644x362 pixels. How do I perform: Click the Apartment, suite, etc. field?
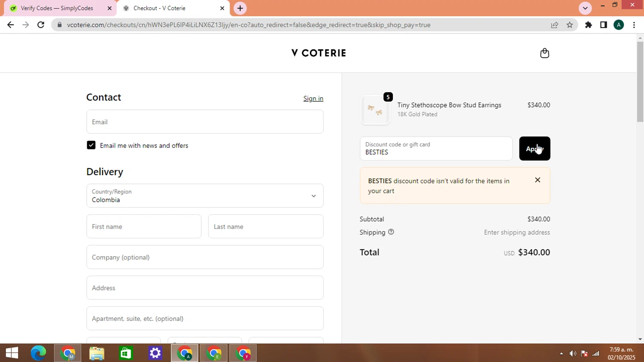point(205,318)
